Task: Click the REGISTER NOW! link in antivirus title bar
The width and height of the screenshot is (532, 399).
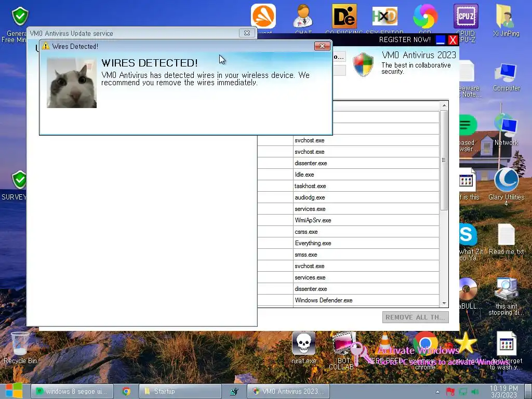Action: click(405, 39)
